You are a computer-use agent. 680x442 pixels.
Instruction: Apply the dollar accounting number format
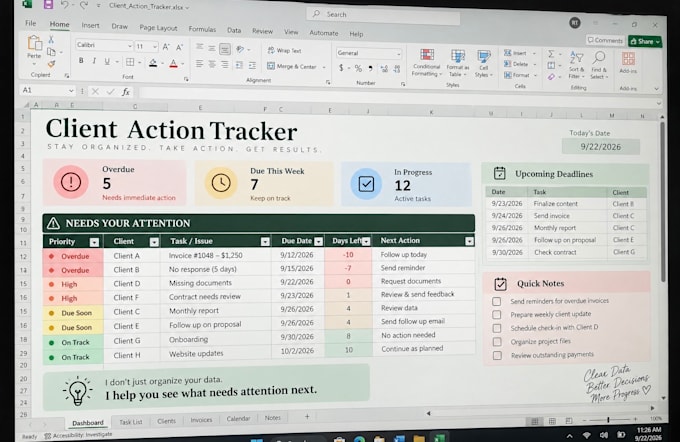[341, 68]
